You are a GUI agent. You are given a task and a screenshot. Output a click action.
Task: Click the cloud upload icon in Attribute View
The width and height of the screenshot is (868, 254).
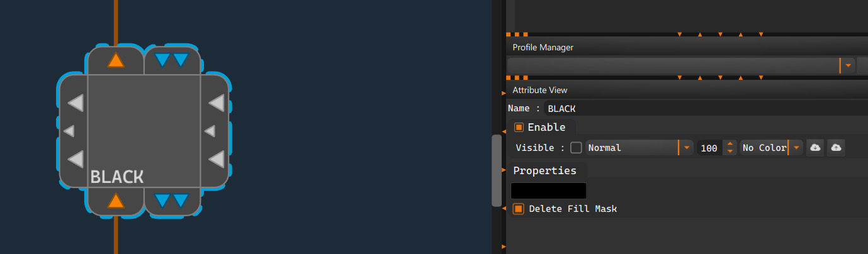tap(836, 148)
